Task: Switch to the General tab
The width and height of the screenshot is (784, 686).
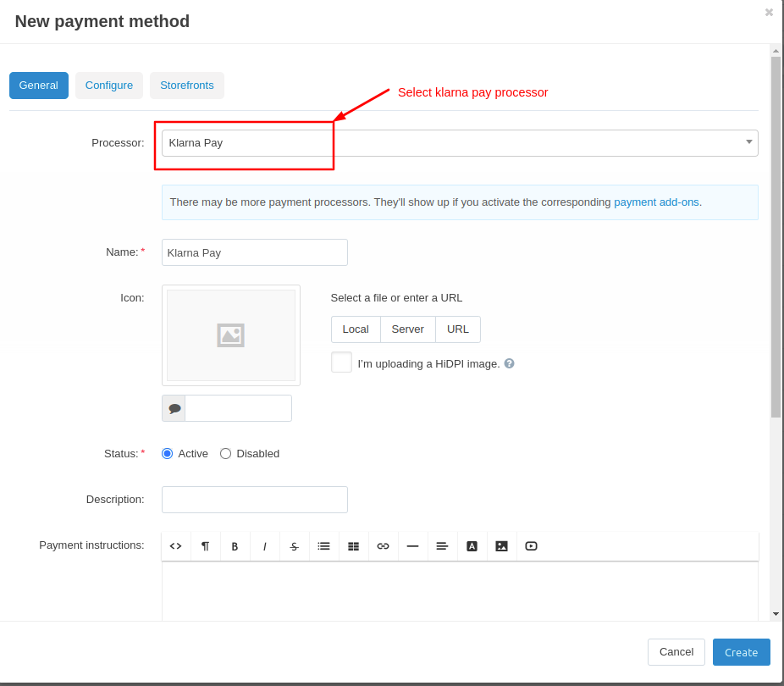Action: click(x=39, y=86)
